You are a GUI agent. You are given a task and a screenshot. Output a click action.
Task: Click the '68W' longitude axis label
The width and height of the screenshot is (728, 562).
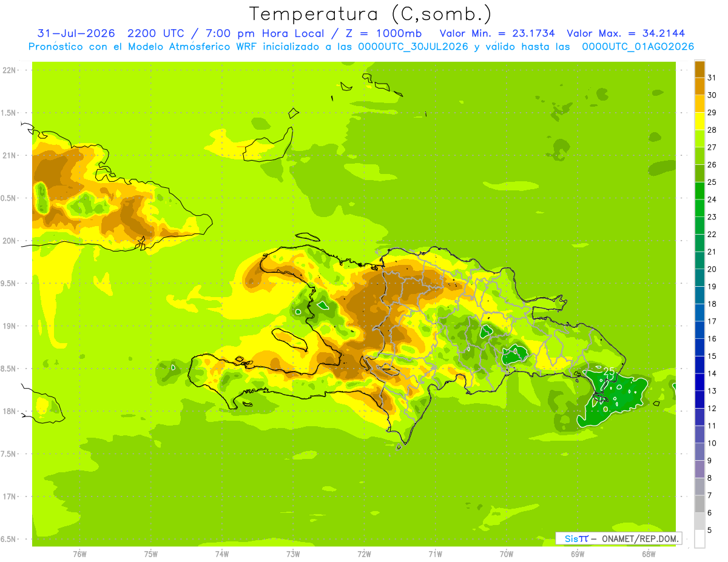click(x=648, y=553)
